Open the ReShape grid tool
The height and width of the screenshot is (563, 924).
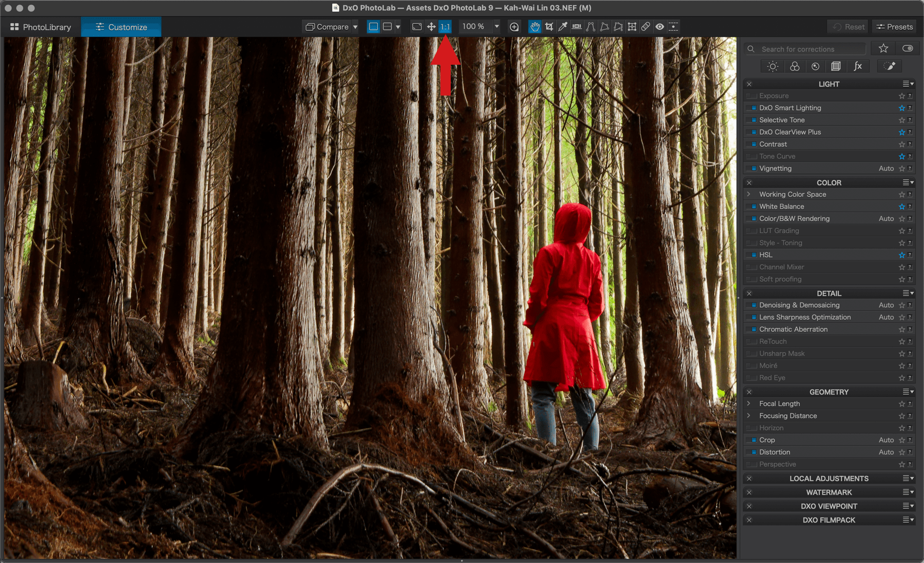click(x=632, y=27)
